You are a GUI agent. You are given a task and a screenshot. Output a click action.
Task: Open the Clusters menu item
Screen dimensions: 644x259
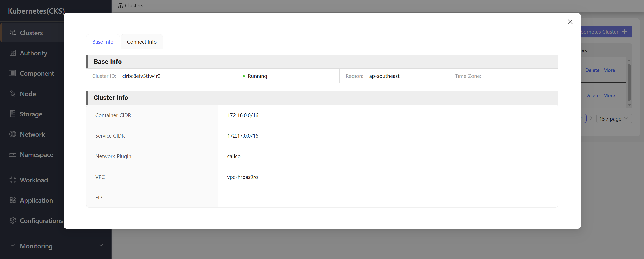tap(32, 33)
